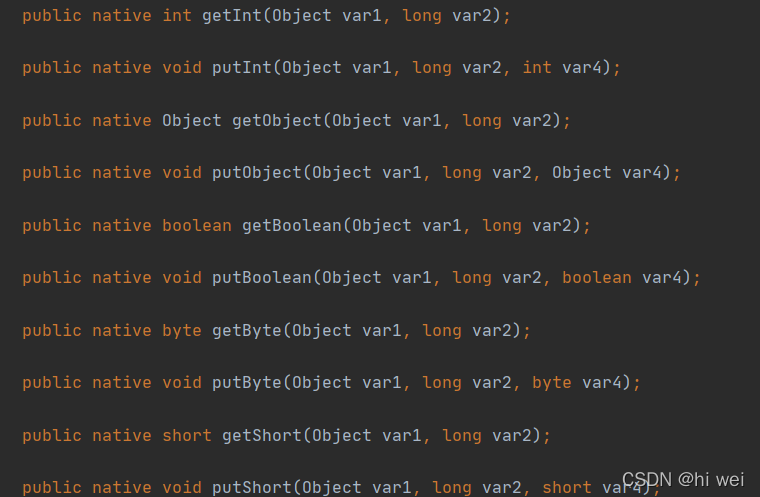The height and width of the screenshot is (497, 760).
Task: Click the int return type of getInt
Action: pos(177,16)
